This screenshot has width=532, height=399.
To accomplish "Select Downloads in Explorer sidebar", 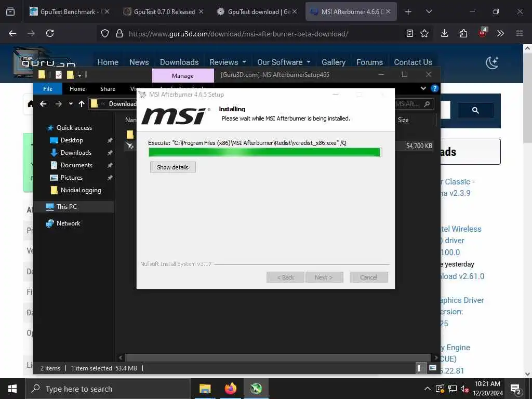I will 76,153.
